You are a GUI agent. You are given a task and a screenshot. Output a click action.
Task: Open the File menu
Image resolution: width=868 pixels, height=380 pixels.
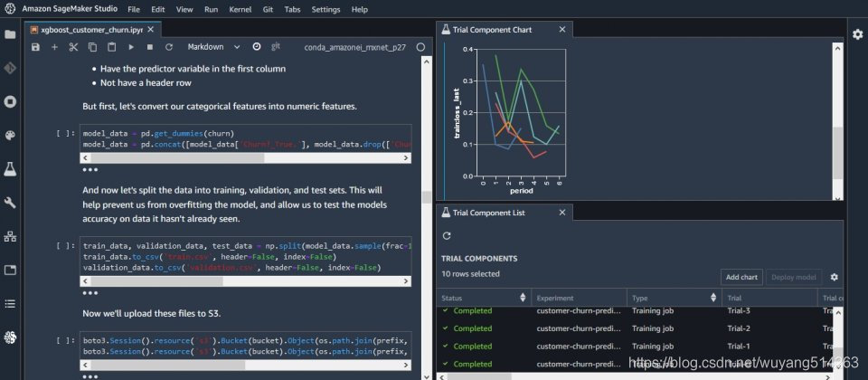pos(134,9)
